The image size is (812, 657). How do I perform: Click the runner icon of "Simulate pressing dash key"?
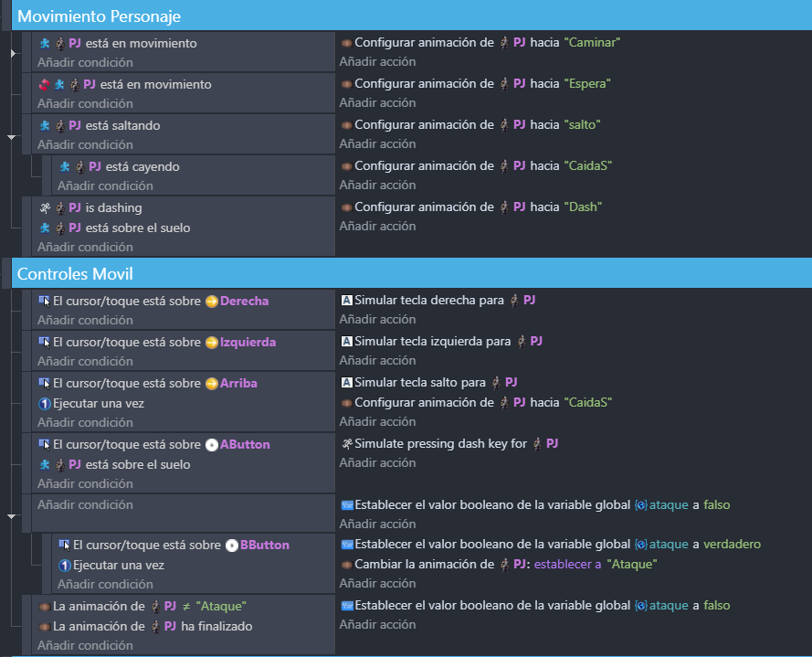tap(346, 444)
